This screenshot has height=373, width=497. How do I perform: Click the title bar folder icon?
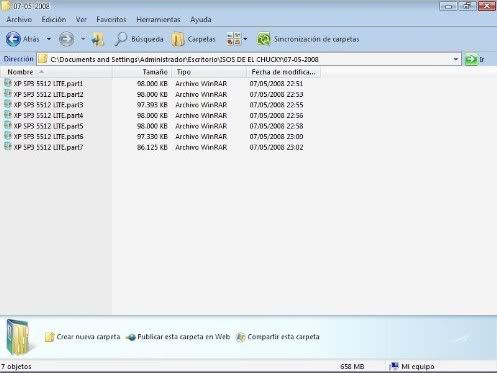tap(5, 6)
